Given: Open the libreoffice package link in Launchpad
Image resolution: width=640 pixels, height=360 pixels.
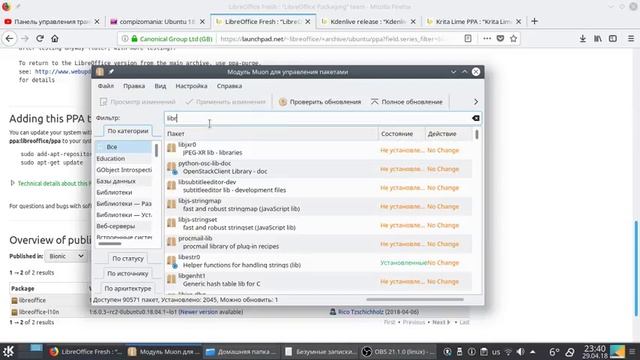Looking at the screenshot, I should (x=32, y=300).
